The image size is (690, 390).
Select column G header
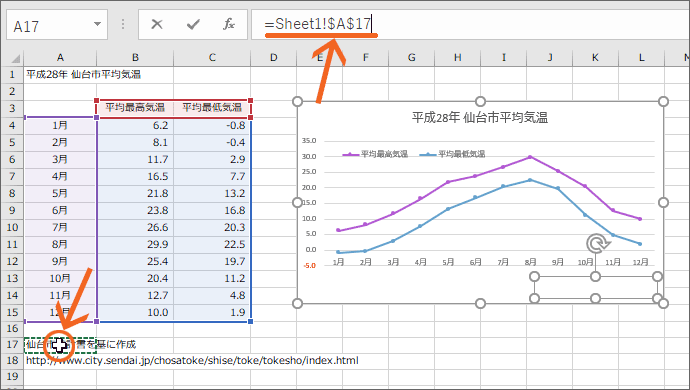click(411, 57)
